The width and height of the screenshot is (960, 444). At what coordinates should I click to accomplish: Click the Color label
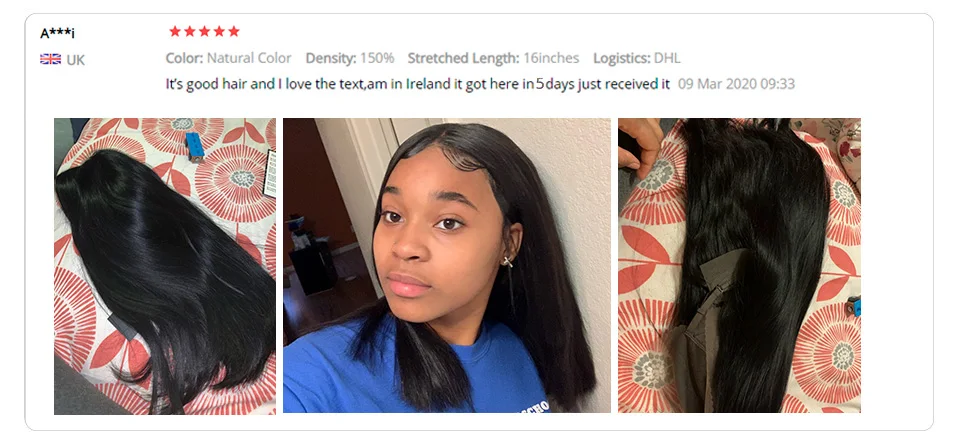click(x=184, y=58)
